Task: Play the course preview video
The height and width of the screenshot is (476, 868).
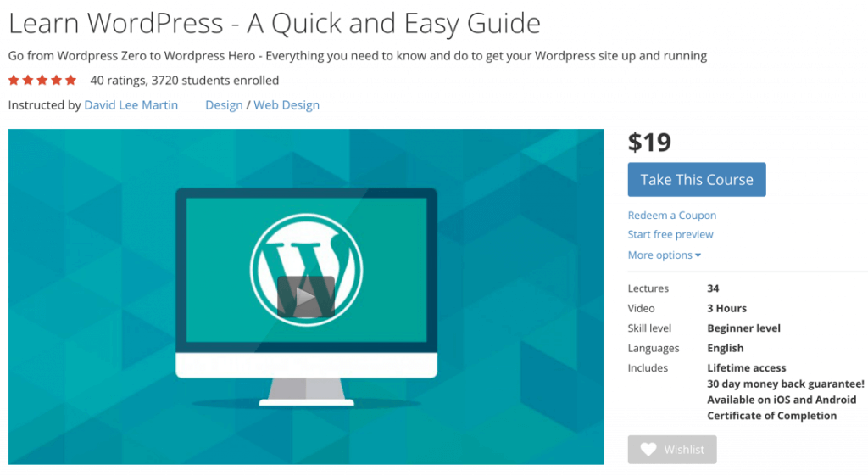Action: coord(305,296)
